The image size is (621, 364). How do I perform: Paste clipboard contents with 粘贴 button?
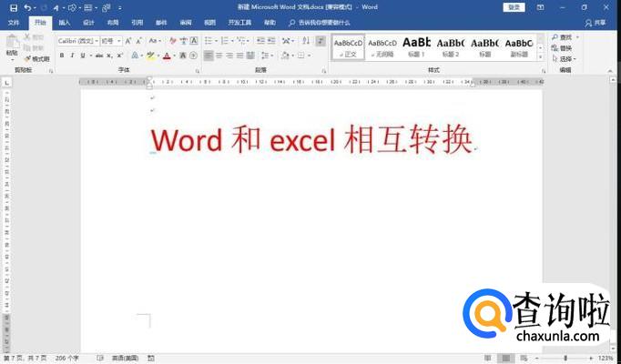pyautogui.click(x=12, y=47)
